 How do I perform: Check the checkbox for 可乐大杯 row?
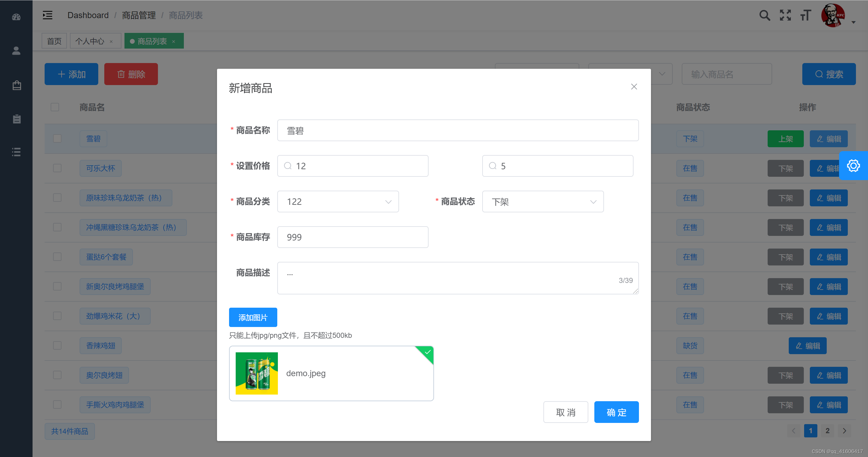click(x=57, y=168)
